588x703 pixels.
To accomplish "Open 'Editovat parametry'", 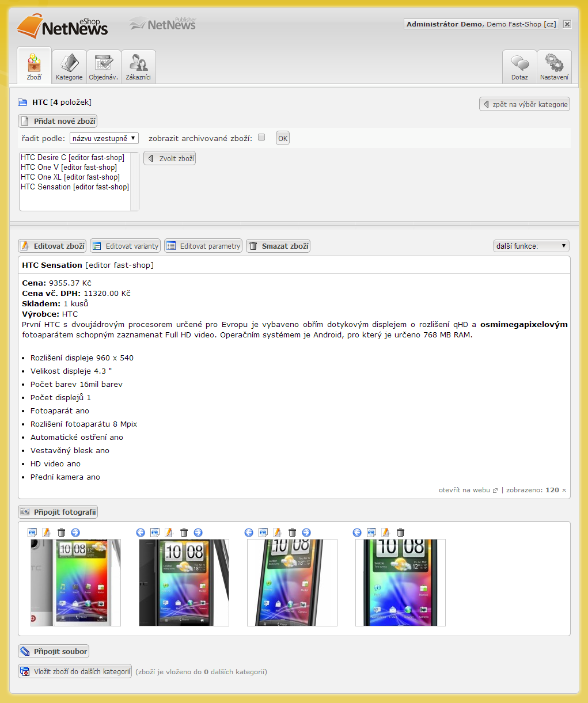I will 203,246.
